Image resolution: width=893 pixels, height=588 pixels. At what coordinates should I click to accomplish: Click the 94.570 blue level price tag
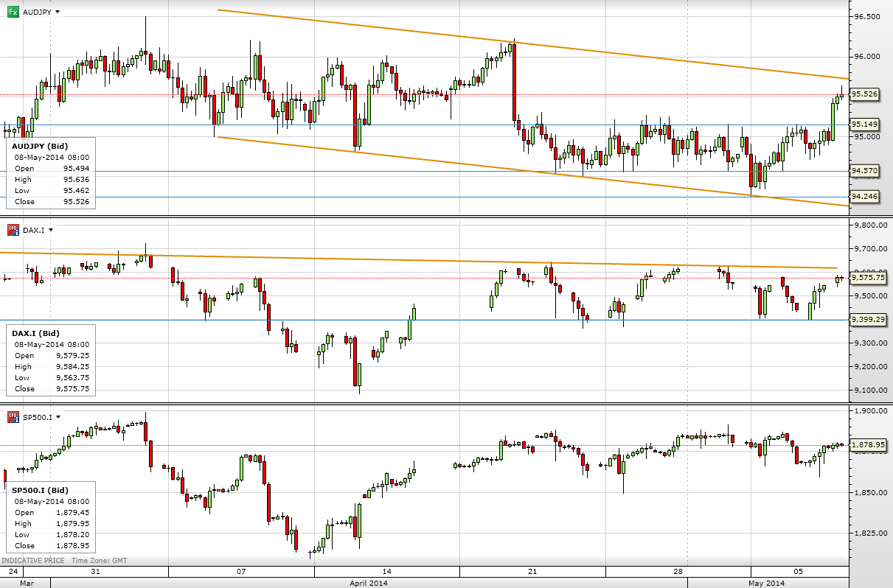point(864,171)
